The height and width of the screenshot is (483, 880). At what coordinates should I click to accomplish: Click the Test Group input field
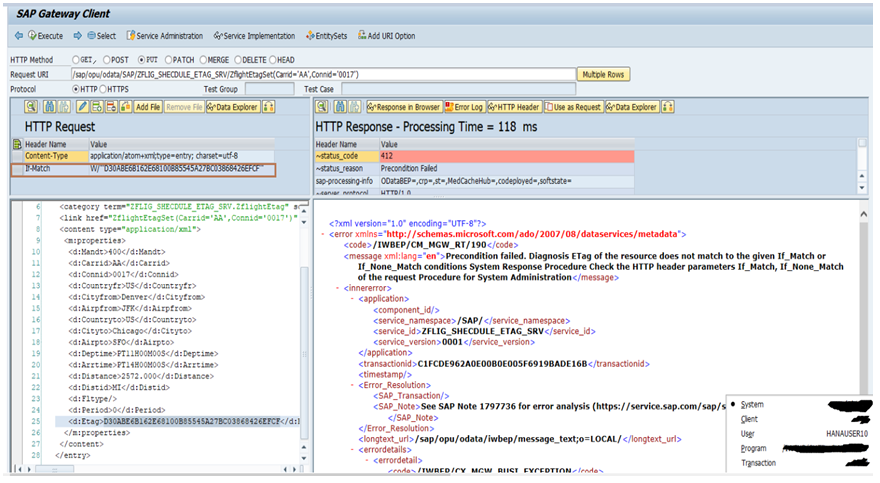[269, 89]
